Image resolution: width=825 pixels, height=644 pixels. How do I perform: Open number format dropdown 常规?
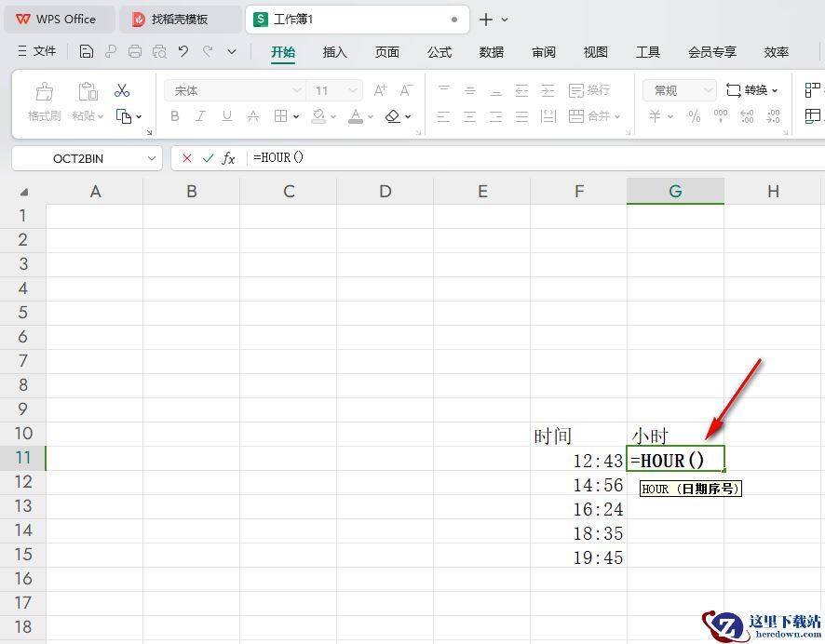pyautogui.click(x=709, y=90)
